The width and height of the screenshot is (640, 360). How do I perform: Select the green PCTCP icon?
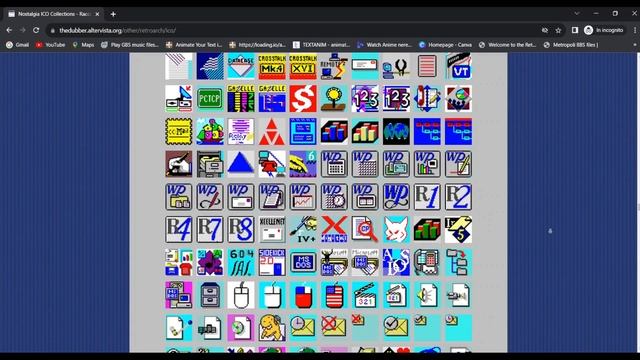210,99
